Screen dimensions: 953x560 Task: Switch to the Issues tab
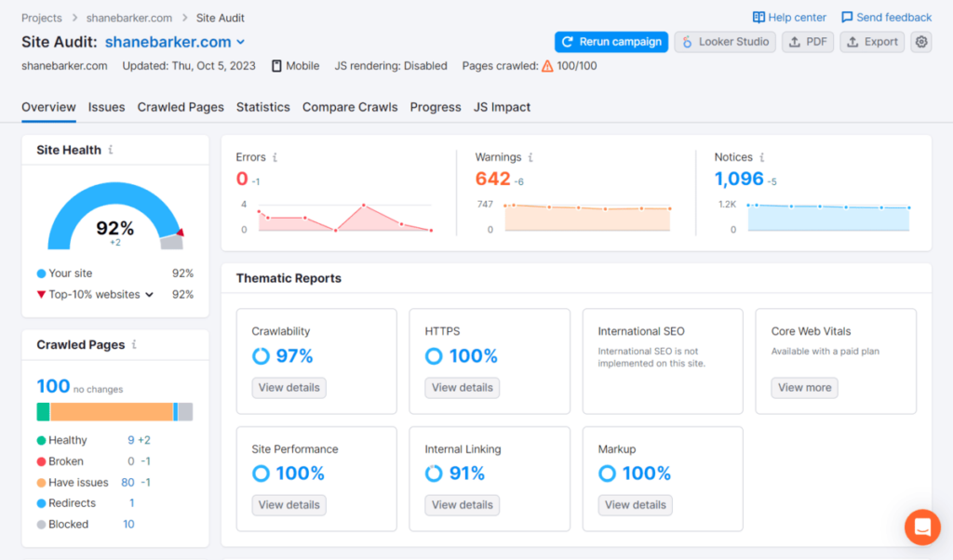[106, 107]
